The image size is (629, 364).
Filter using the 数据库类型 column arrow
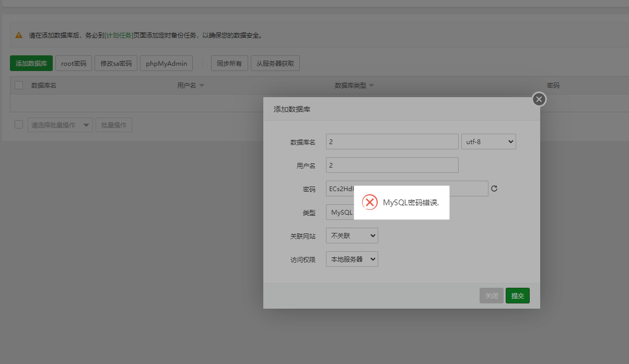click(371, 86)
